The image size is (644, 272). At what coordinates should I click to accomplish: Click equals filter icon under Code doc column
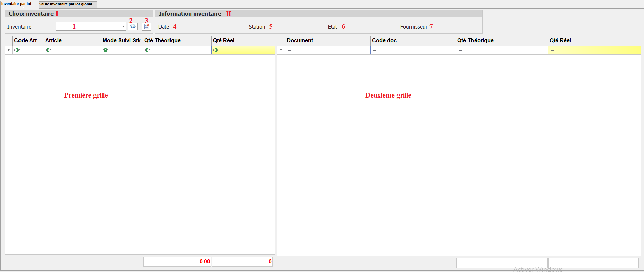tap(375, 50)
